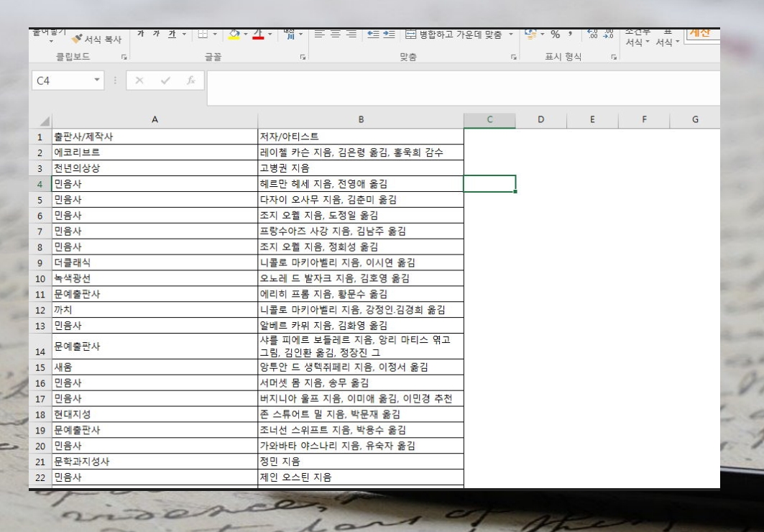Open the borders dropdown arrow
The image size is (764, 532).
click(215, 34)
